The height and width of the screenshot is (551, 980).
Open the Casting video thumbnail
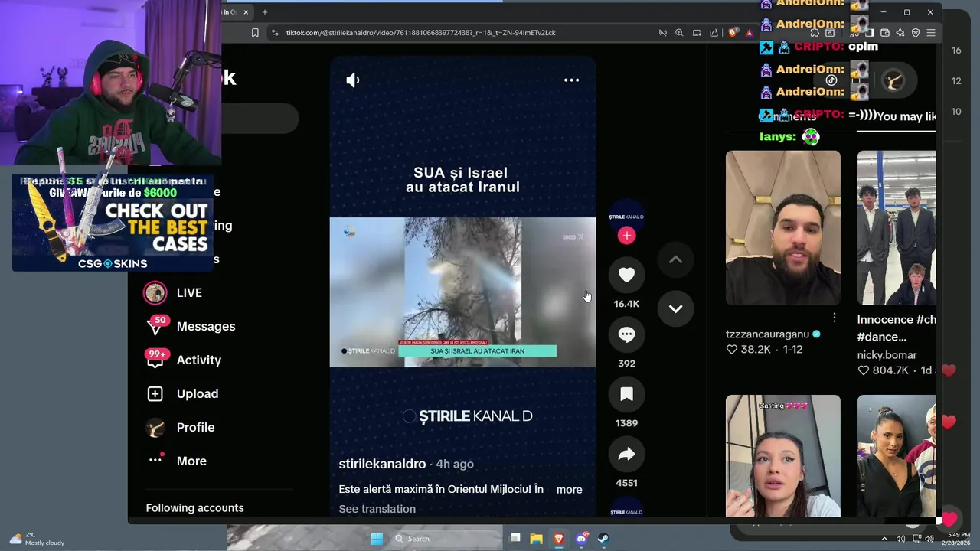(x=782, y=455)
